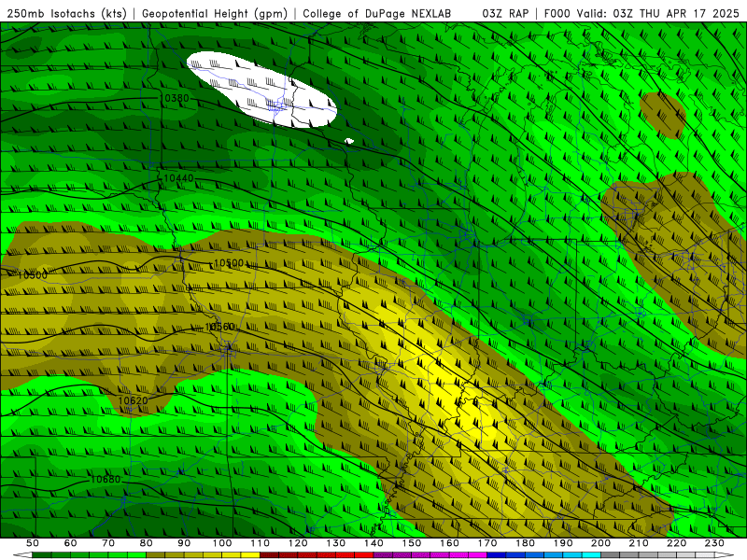747x560 pixels.
Task: Click the '250mb Isotachs (kts)' title text
Action: [66, 13]
